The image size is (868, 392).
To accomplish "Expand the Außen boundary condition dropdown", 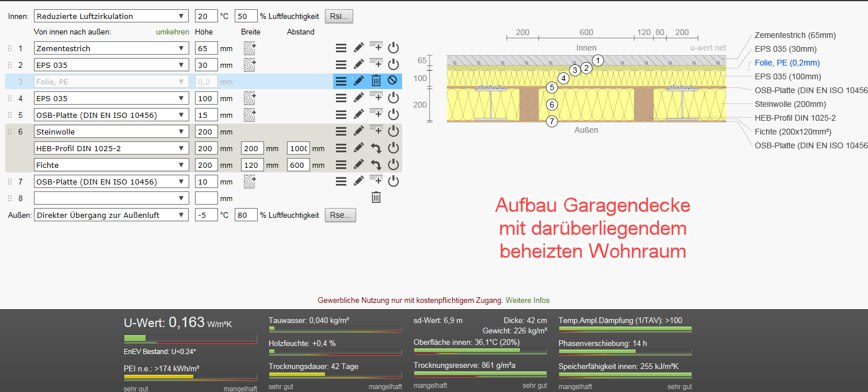I will click(112, 215).
